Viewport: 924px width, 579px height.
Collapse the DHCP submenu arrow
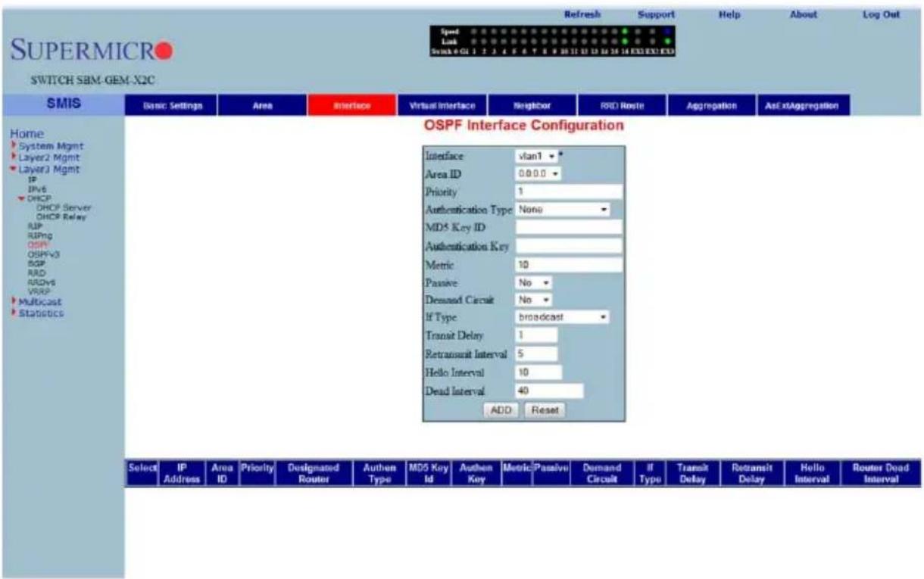[x=22, y=198]
